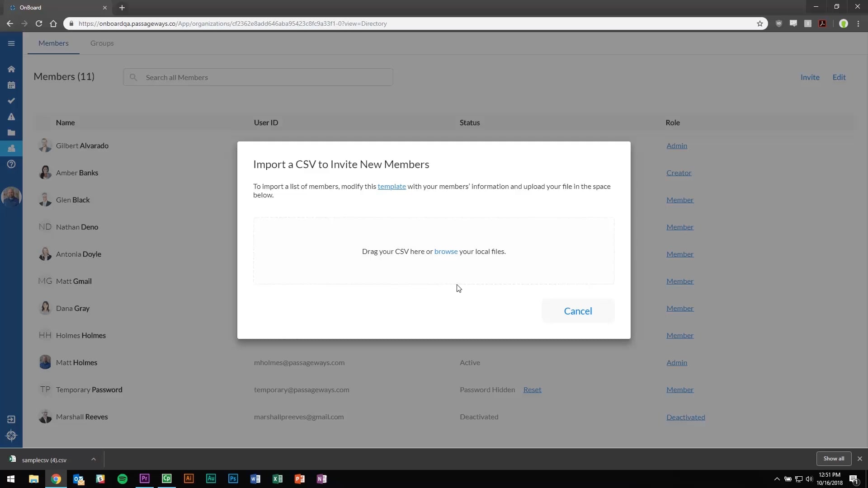Go to Home via sidebar house icon

11,69
